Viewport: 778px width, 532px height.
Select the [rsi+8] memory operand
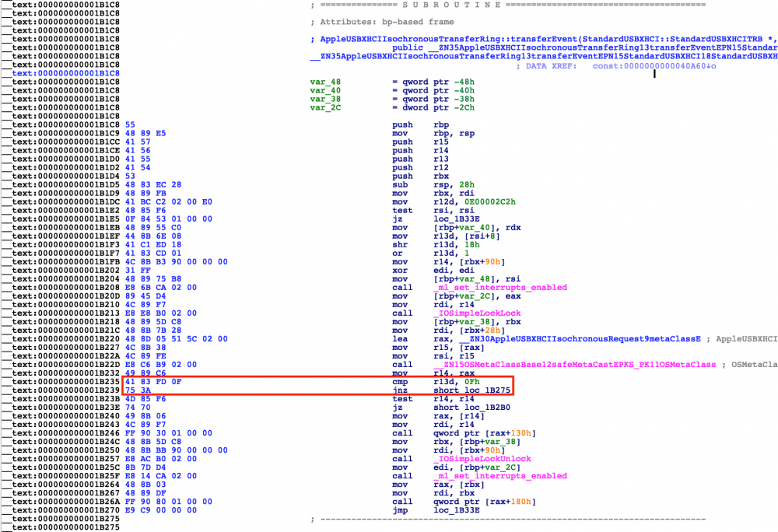[x=482, y=236]
